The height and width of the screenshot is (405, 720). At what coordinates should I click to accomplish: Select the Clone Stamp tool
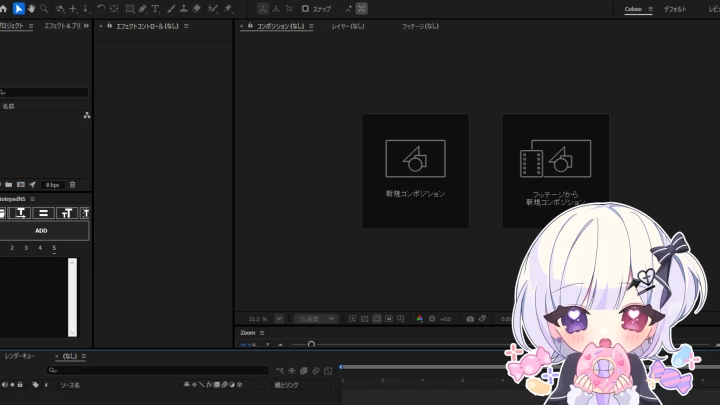tap(184, 9)
